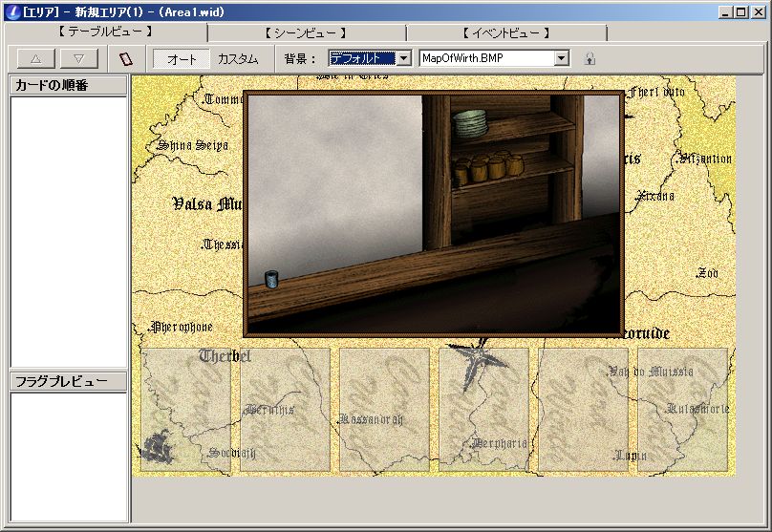
Task: Select the card slot over Therbel
Action: (185, 410)
